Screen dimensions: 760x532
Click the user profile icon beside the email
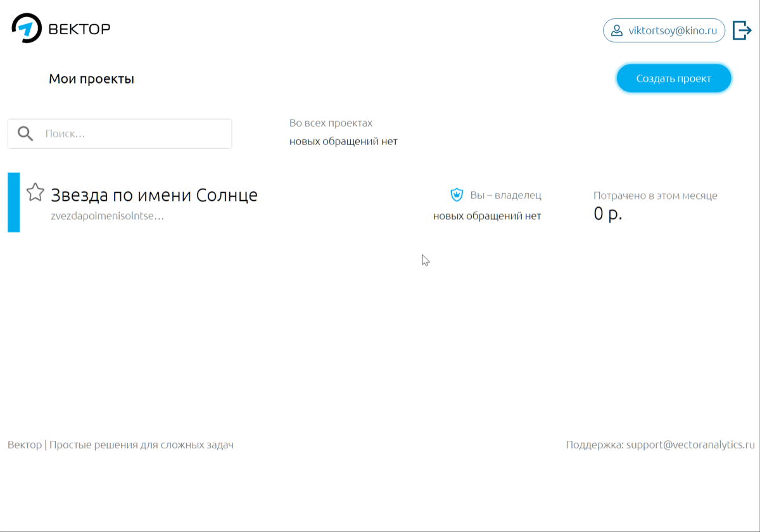pyautogui.click(x=616, y=30)
